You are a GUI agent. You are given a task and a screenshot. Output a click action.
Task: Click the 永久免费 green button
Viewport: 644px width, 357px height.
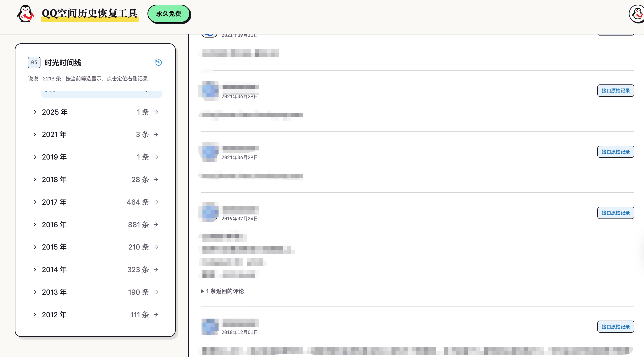point(169,14)
